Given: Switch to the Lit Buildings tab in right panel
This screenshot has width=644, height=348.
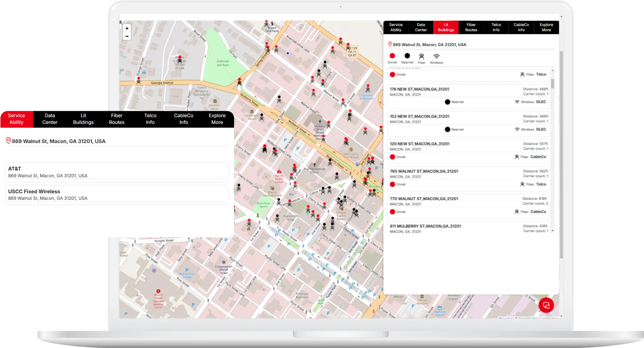Looking at the screenshot, I should (x=446, y=27).
